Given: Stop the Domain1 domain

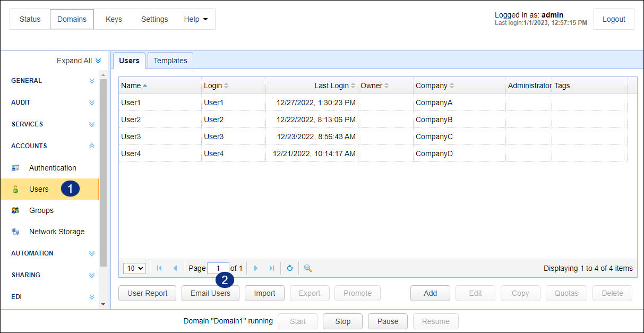Looking at the screenshot, I should (x=343, y=321).
